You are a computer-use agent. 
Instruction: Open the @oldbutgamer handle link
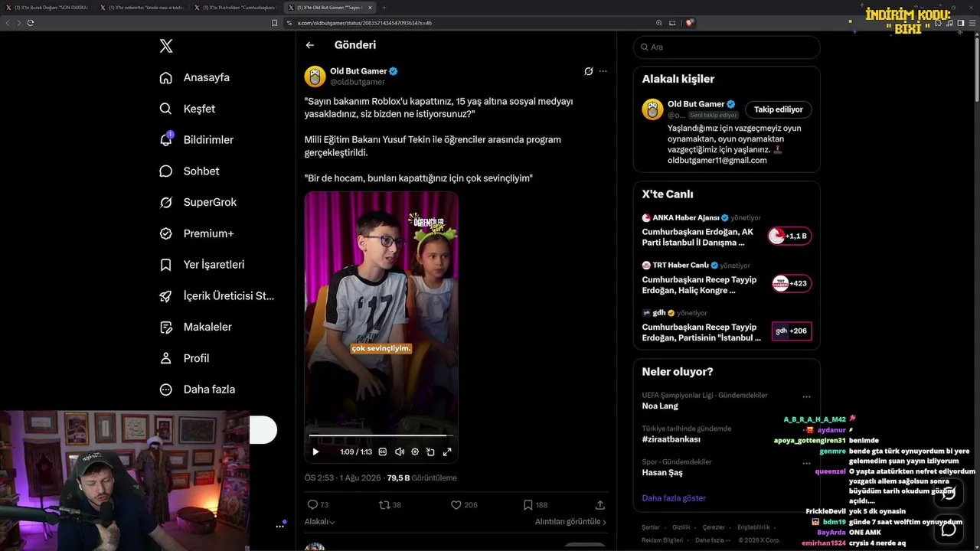[x=358, y=82]
